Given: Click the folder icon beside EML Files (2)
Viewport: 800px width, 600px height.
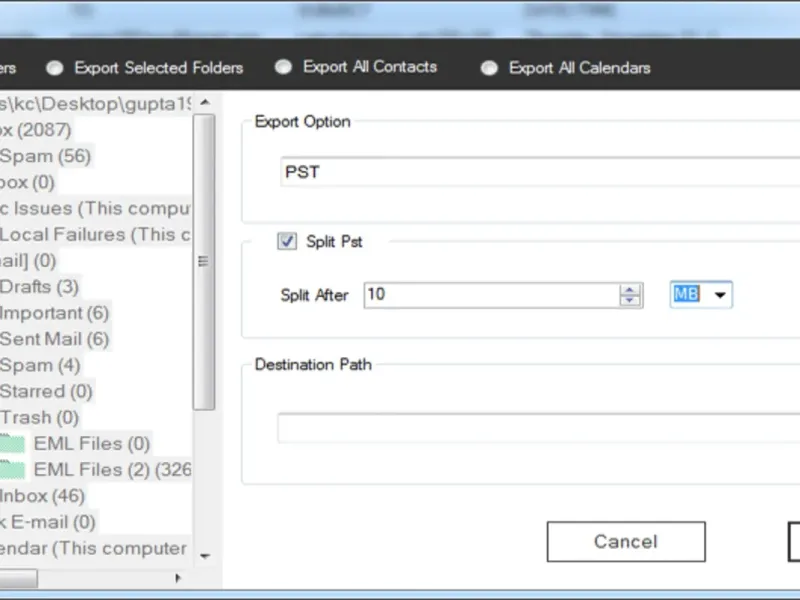Looking at the screenshot, I should [x=11, y=470].
